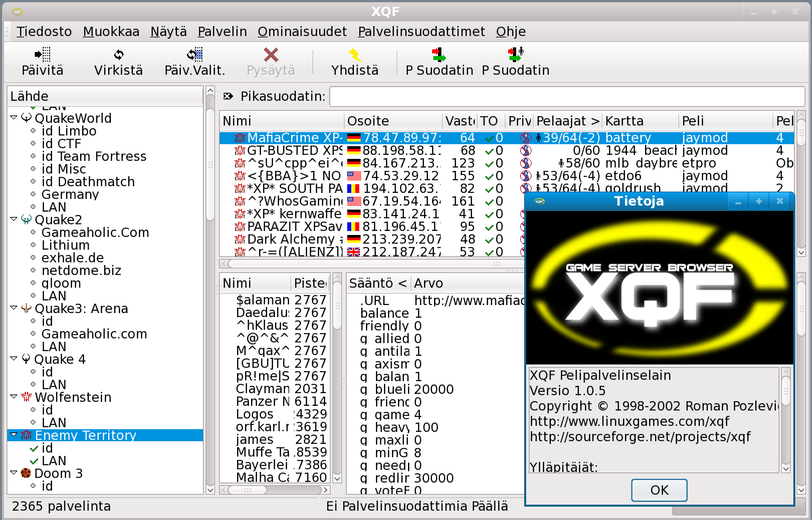
Task: Click the Päivitä refresh toolbar icon
Action: (42, 55)
